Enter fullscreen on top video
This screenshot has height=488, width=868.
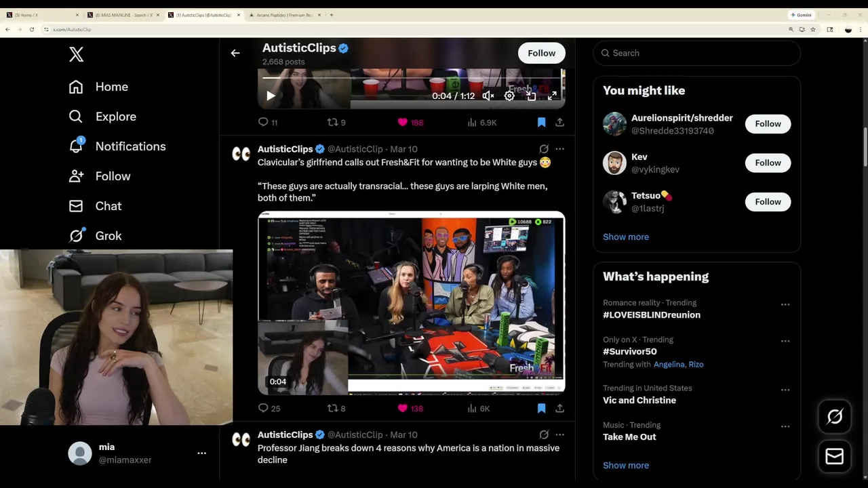point(552,96)
